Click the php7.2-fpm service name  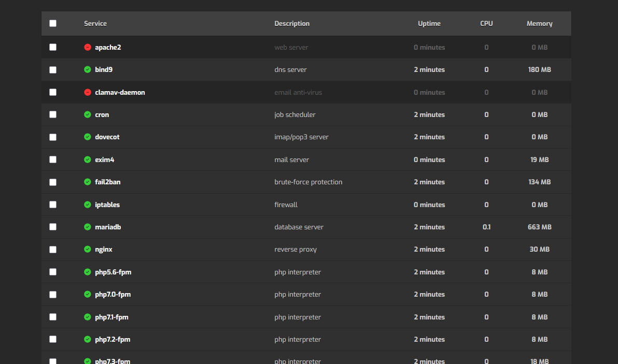[x=113, y=340]
